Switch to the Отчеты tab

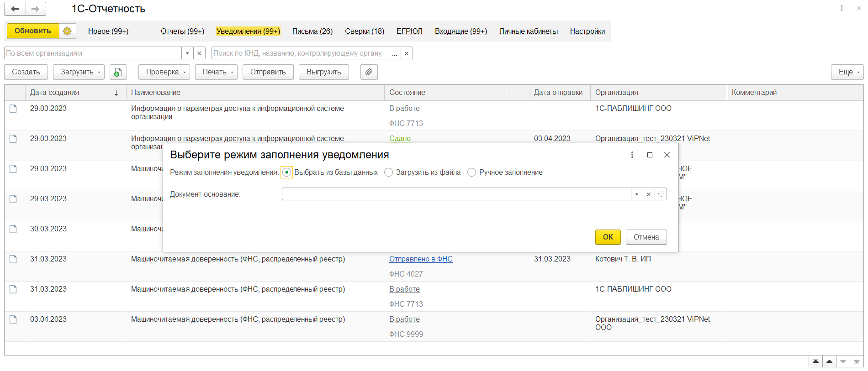[x=182, y=31]
